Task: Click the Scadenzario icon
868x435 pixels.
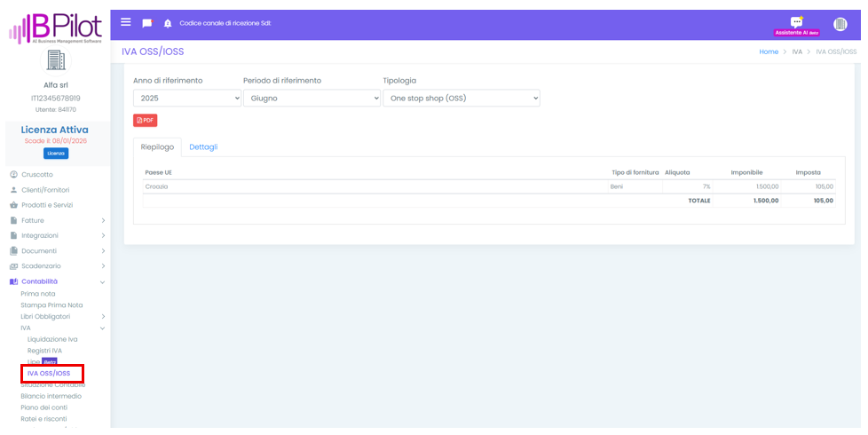Action: click(x=14, y=266)
